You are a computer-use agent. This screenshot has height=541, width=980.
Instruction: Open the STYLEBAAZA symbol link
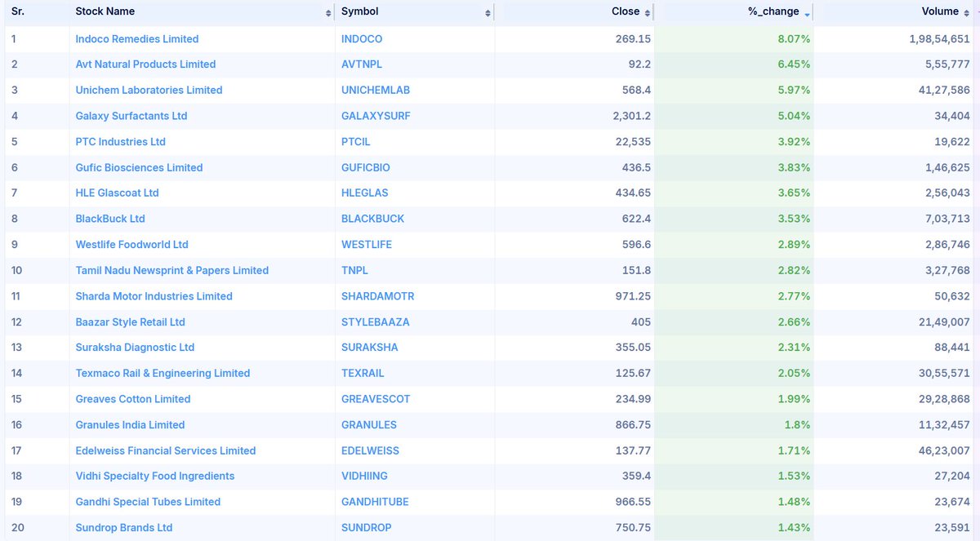(376, 321)
